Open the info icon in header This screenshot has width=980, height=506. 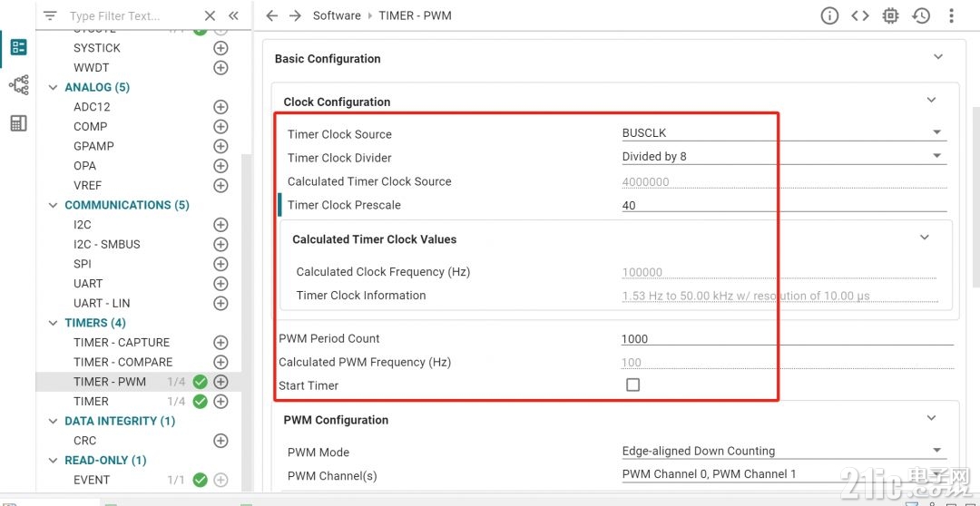click(829, 15)
